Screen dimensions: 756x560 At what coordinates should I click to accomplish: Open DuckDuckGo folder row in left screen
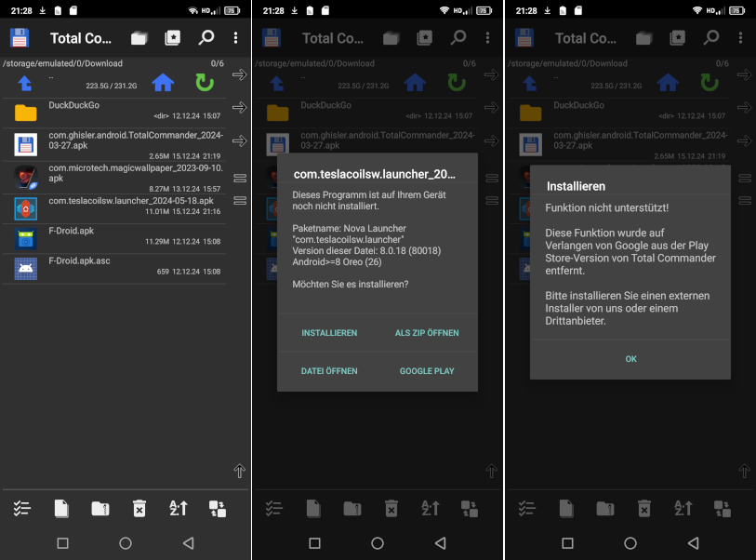click(114, 113)
